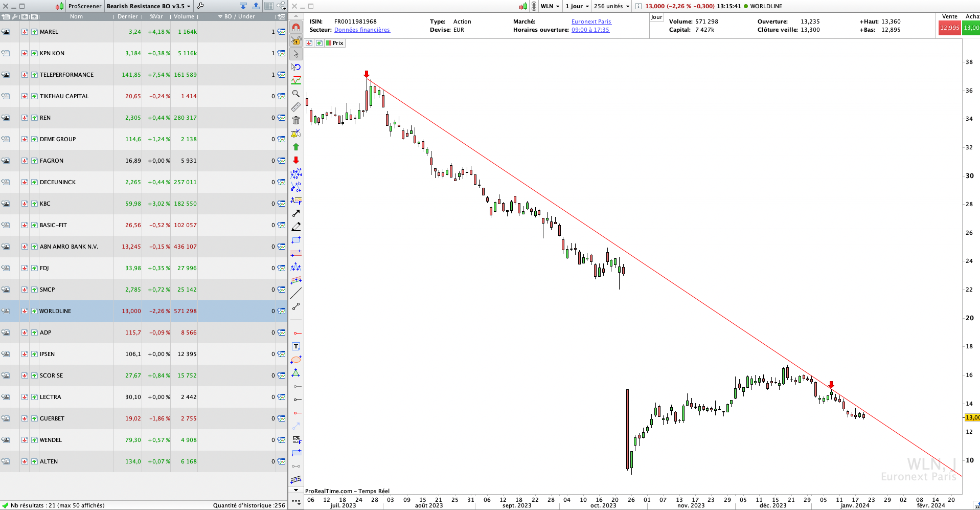Select the pencil freehand tool
This screenshot has width=980, height=510.
296,227
